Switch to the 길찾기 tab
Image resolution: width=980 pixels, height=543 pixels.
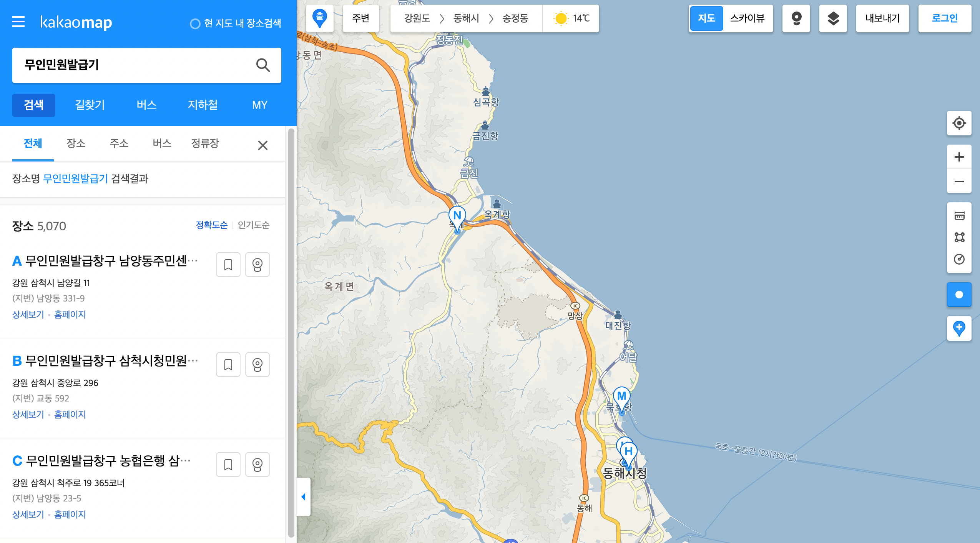(90, 105)
